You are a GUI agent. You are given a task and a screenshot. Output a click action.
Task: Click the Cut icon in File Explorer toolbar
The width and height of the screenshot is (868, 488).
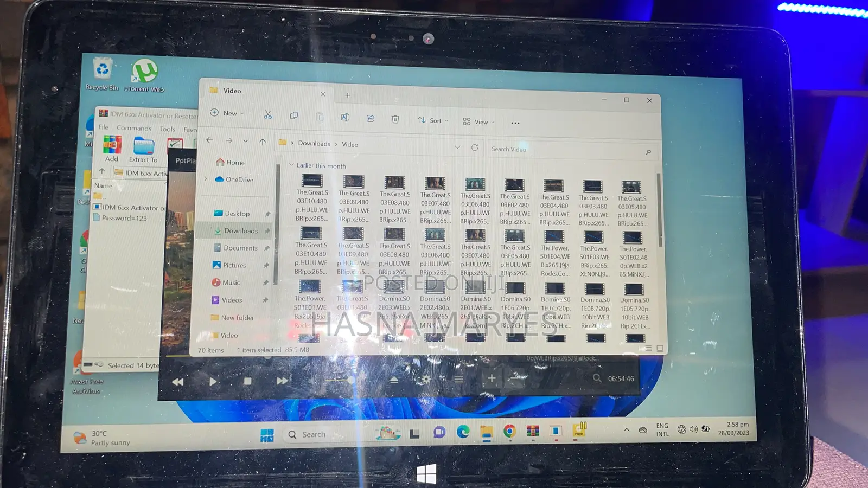tap(268, 115)
